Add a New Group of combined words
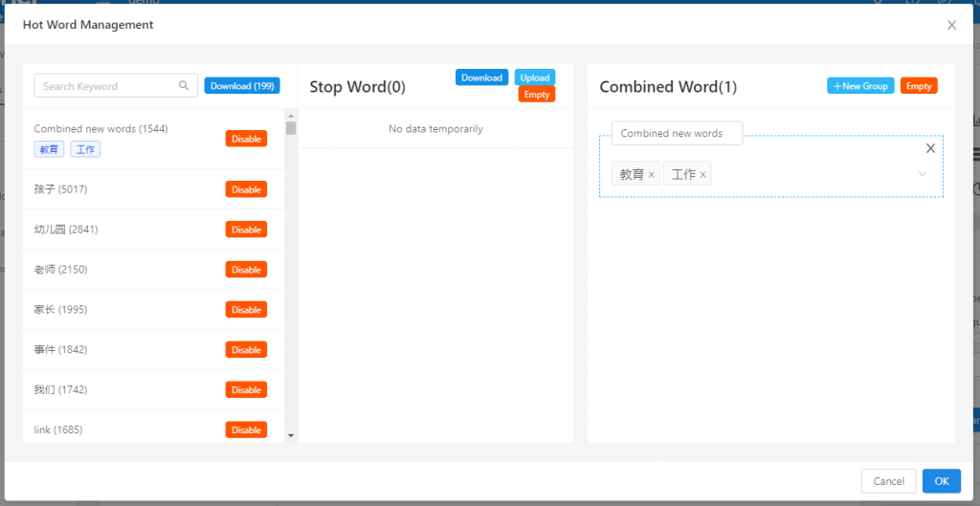Viewport: 980px width, 506px height. point(860,86)
